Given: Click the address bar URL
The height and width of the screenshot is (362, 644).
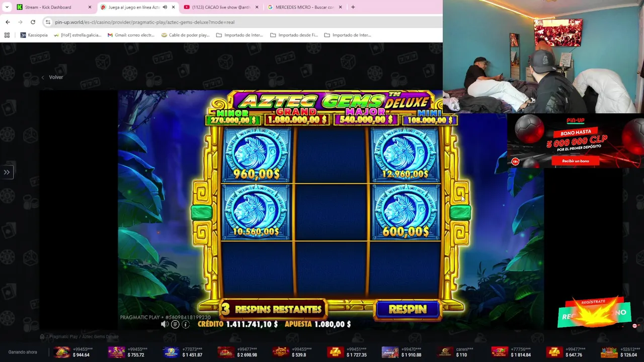Looking at the screenshot, I should coord(145,22).
